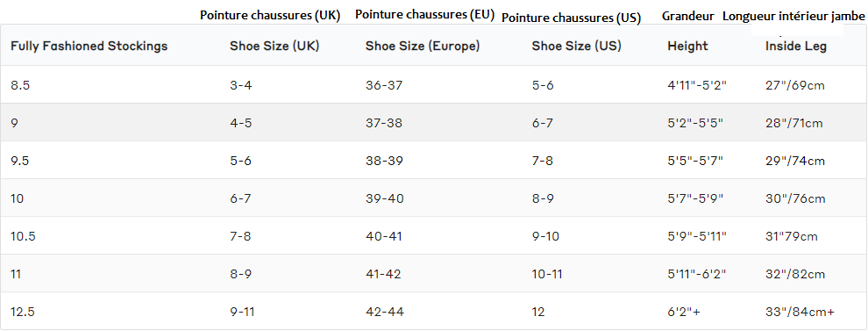Click the Shoe Size (Europe) header
This screenshot has width=868, height=331.
pos(423,46)
